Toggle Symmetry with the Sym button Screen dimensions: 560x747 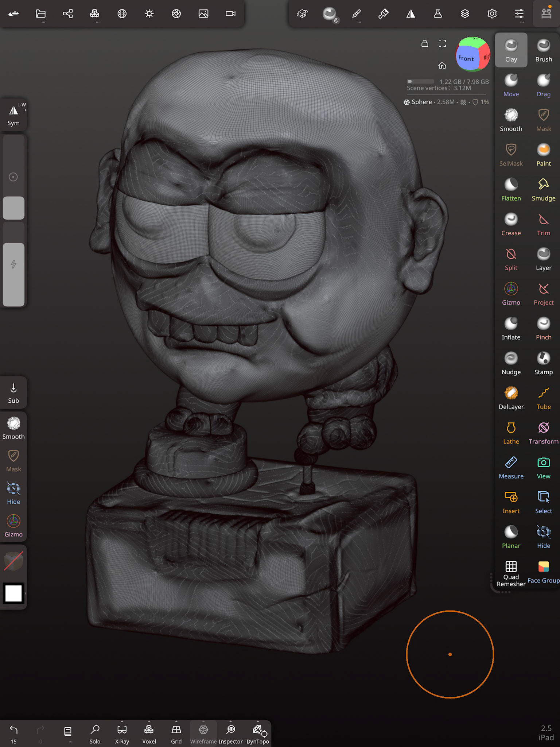click(13, 115)
